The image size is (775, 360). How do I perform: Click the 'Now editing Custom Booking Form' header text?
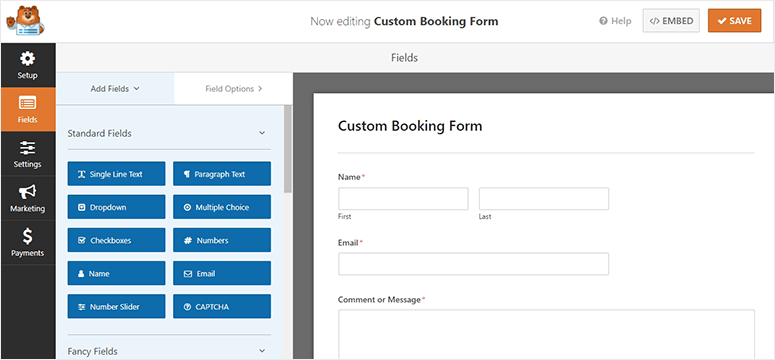pyautogui.click(x=404, y=21)
